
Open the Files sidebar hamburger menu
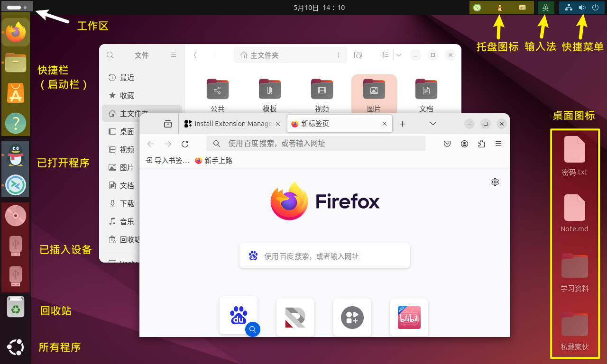point(174,55)
